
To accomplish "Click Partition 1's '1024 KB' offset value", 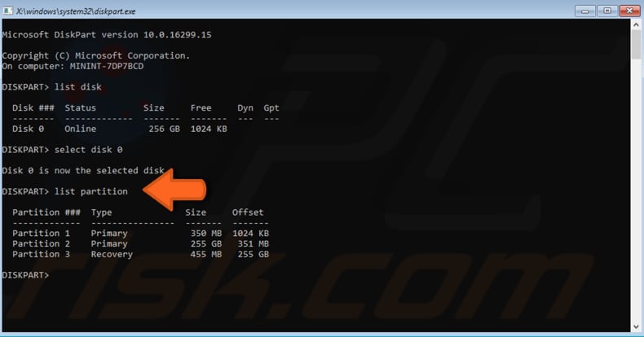I will (251, 234).
